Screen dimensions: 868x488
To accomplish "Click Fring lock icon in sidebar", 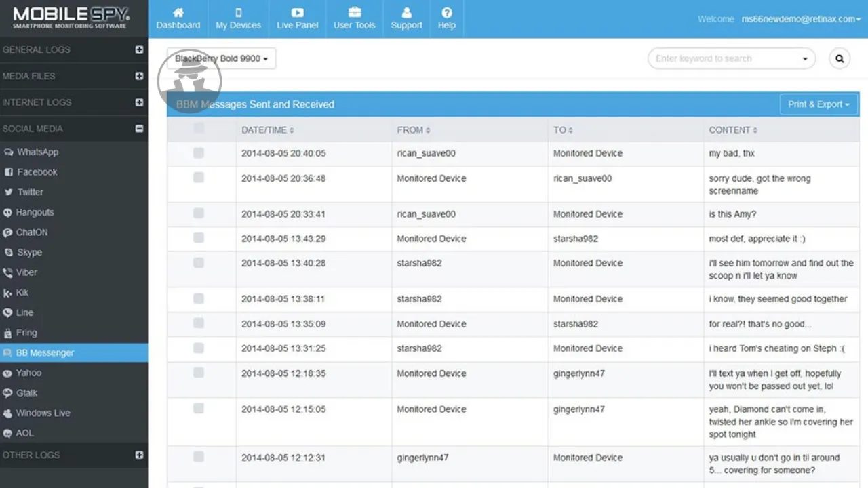I will [x=8, y=333].
